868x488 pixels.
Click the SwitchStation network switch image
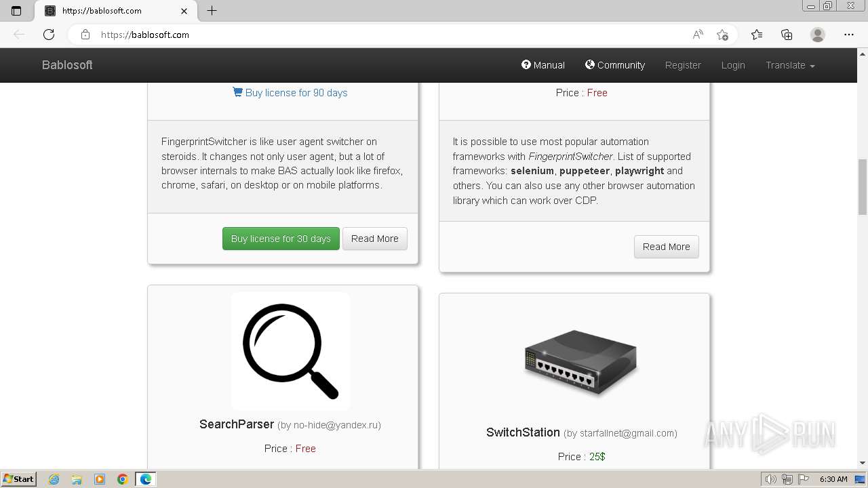pos(580,361)
